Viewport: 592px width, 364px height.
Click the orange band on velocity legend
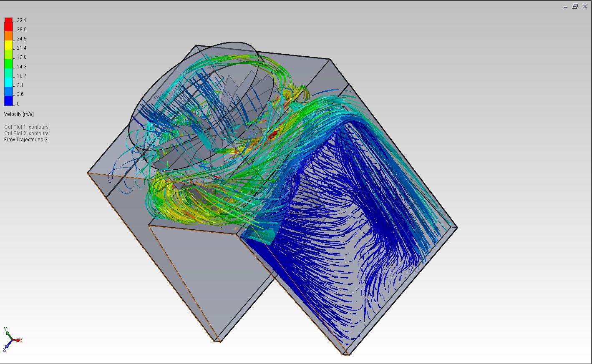coord(8,36)
